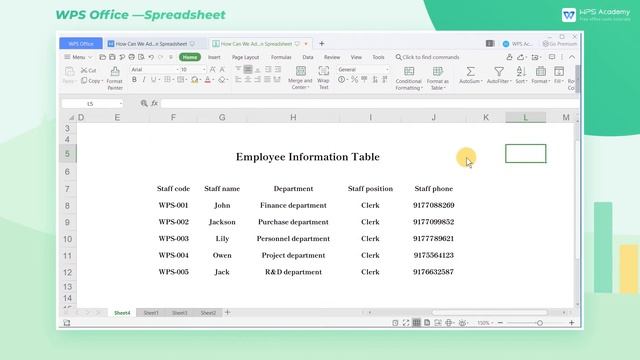Switch to the Review tab
This screenshot has width=640, height=360.
332,57
